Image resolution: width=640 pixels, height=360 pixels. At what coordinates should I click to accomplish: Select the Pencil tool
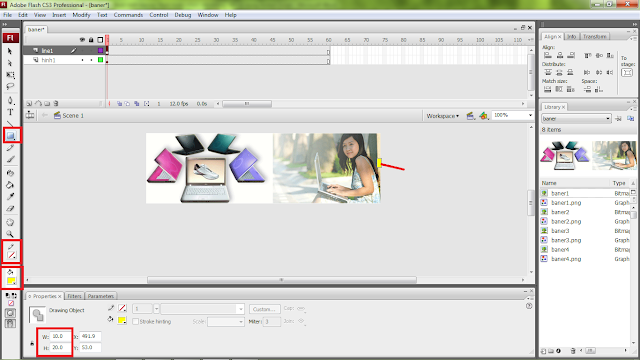(10, 148)
